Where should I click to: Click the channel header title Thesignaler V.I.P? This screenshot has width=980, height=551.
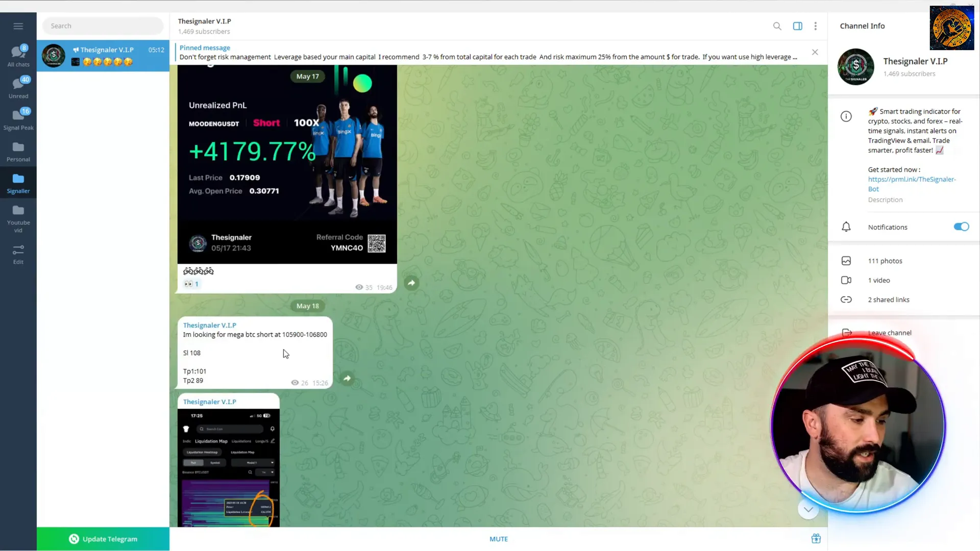pyautogui.click(x=204, y=21)
